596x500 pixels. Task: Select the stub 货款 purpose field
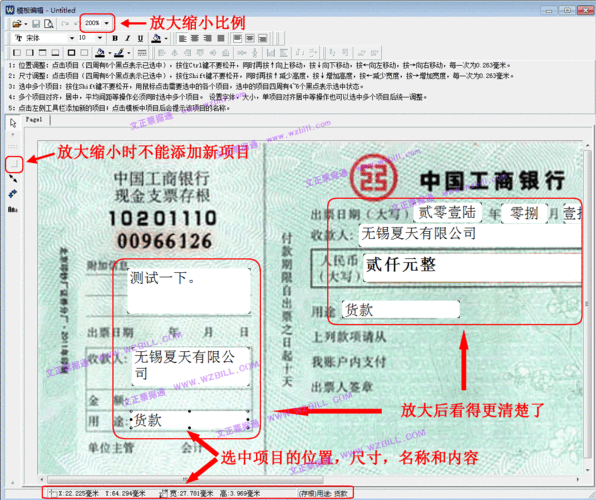[189, 420]
